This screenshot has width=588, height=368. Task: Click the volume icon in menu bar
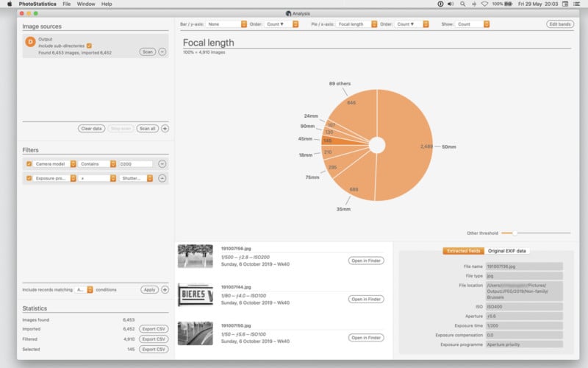pyautogui.click(x=451, y=4)
